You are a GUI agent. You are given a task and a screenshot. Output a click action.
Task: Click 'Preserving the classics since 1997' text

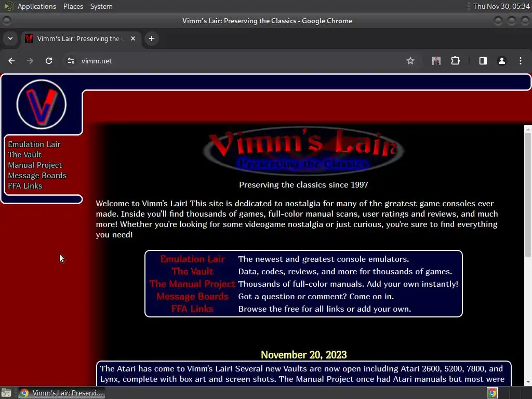(303, 185)
